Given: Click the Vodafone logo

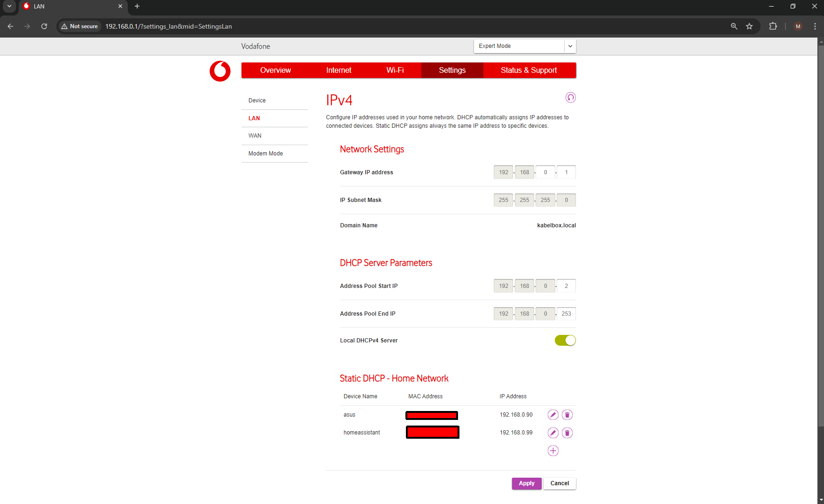Looking at the screenshot, I should tap(220, 71).
